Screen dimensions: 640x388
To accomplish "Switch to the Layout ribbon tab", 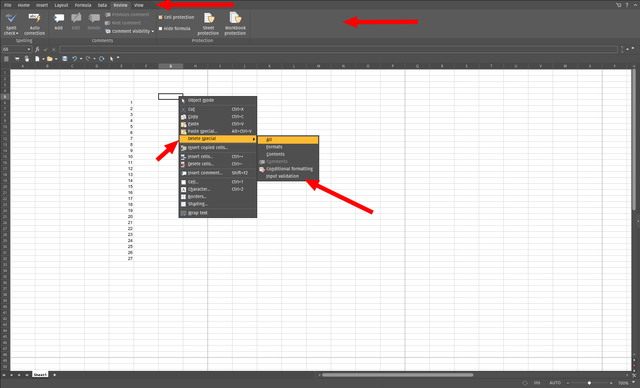I will [x=61, y=5].
